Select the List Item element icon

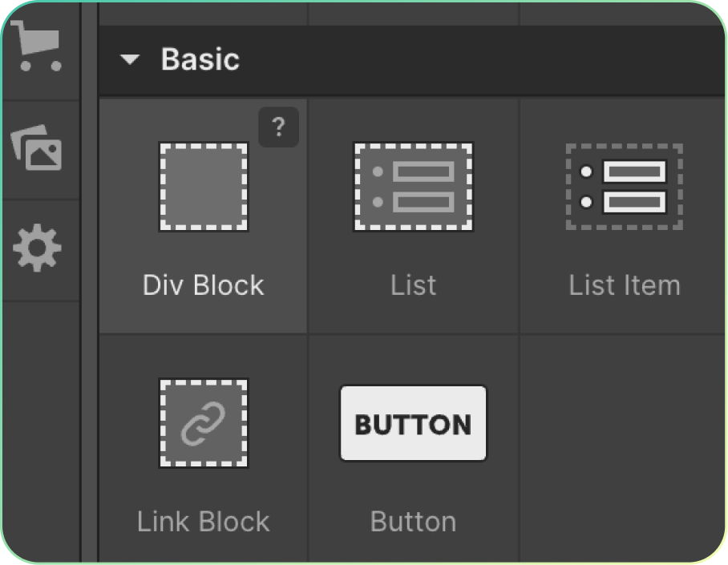pyautogui.click(x=624, y=188)
